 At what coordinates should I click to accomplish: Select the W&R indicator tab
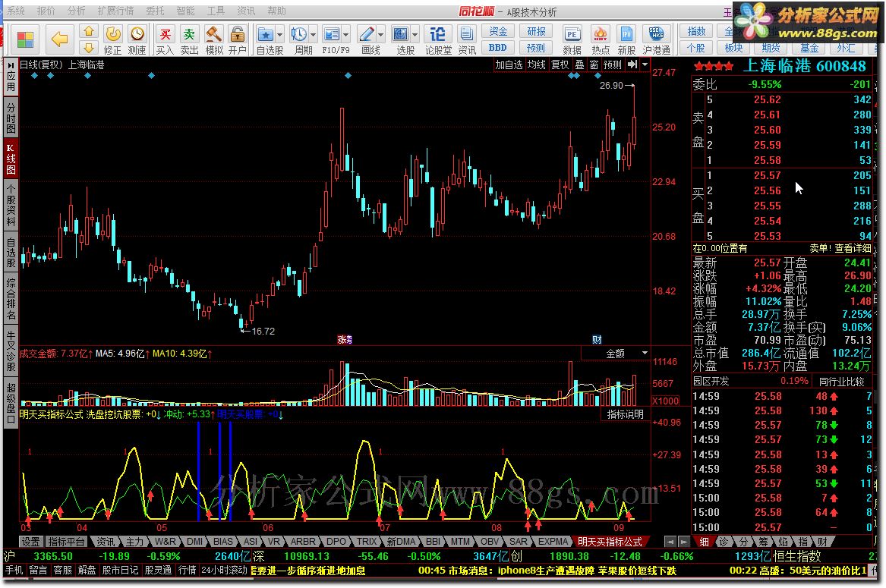click(165, 541)
